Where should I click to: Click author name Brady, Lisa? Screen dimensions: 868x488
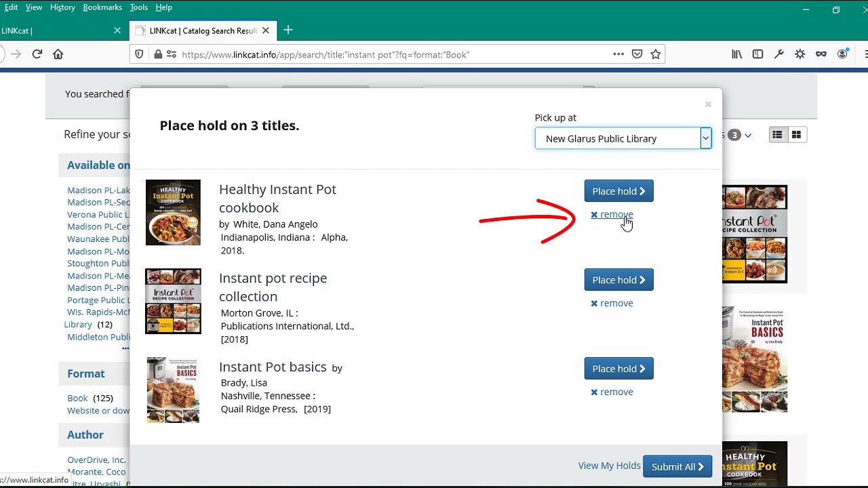pyautogui.click(x=244, y=382)
